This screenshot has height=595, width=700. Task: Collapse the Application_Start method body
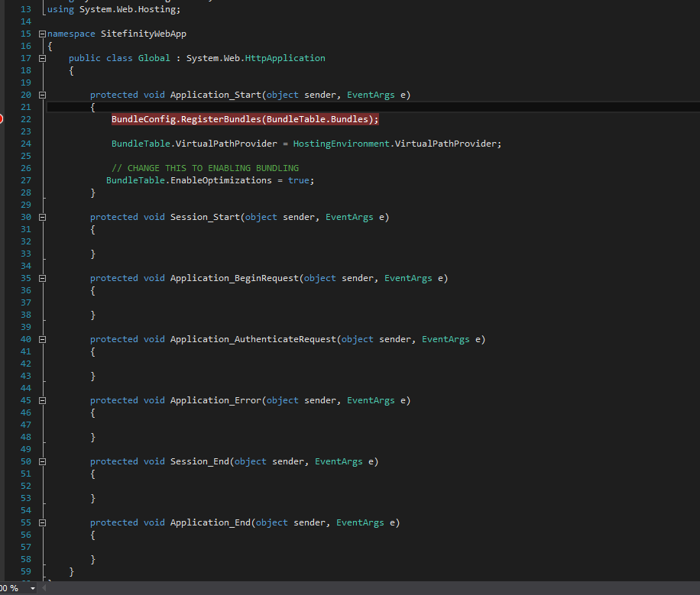pos(42,94)
